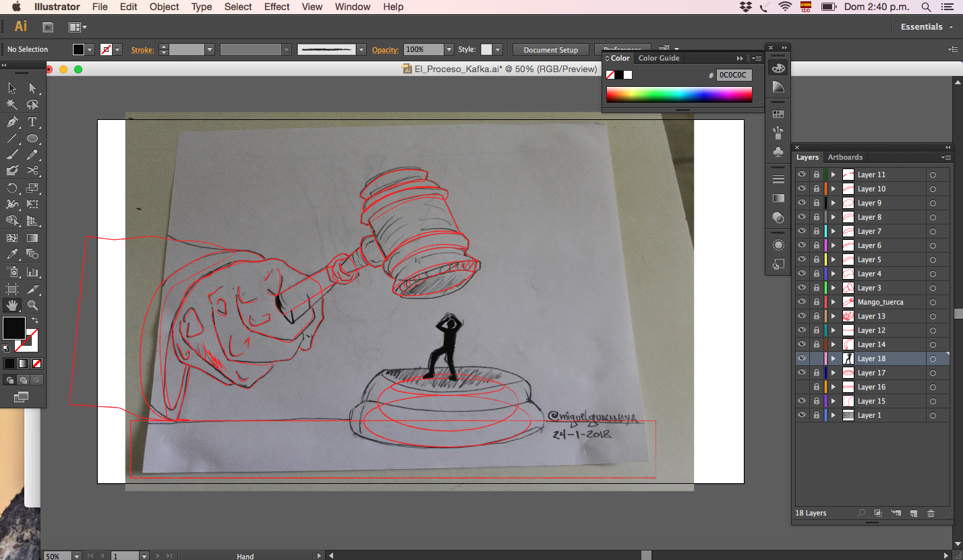Expand Layer 11 contents triangle
This screenshot has height=560, width=963.
[834, 175]
